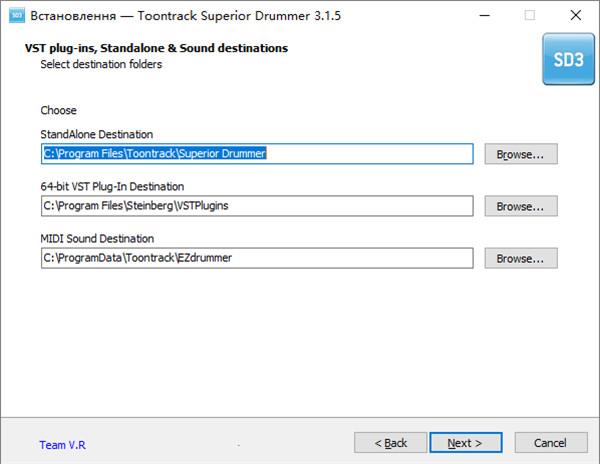Click the MIDI Sound Destination path field
This screenshot has width=600, height=464.
tap(257, 258)
